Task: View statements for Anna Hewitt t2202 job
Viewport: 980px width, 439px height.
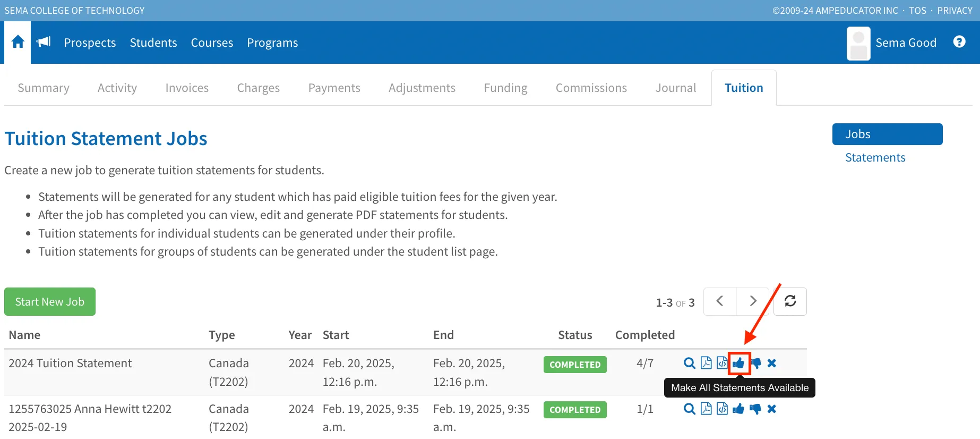Action: pos(690,409)
